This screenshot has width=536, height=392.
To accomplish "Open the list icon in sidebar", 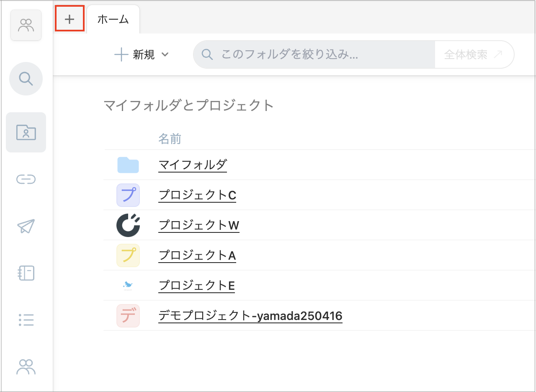I will pyautogui.click(x=26, y=320).
